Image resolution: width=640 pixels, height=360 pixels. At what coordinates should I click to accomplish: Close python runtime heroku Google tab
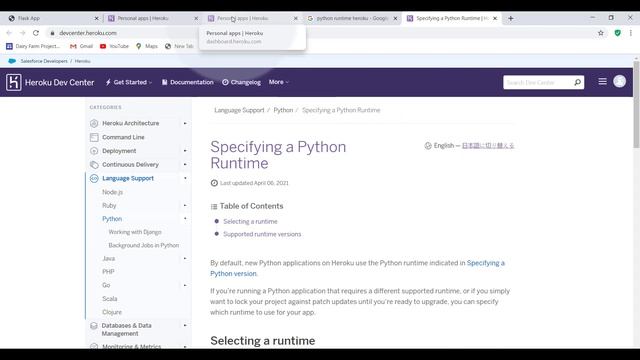coord(395,18)
